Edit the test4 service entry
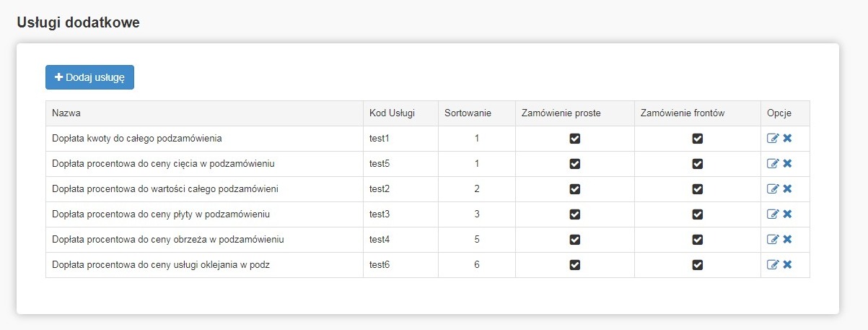868x330 pixels. point(773,240)
